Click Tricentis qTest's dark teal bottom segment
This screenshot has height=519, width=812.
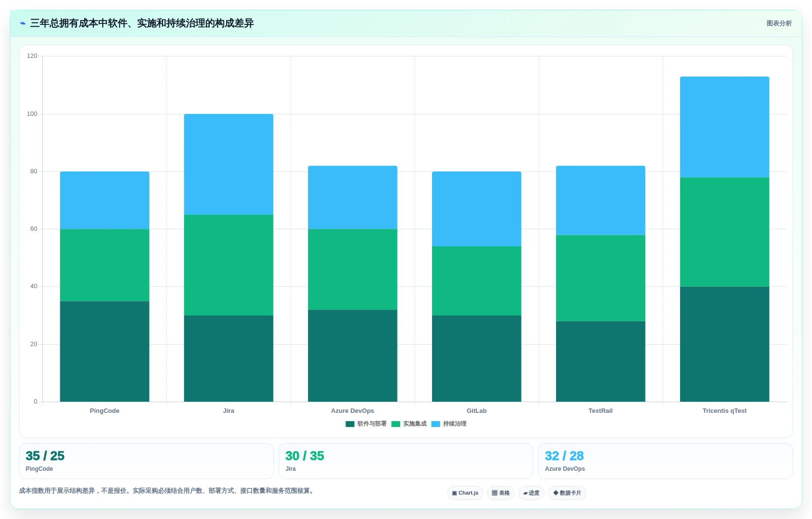[725, 344]
